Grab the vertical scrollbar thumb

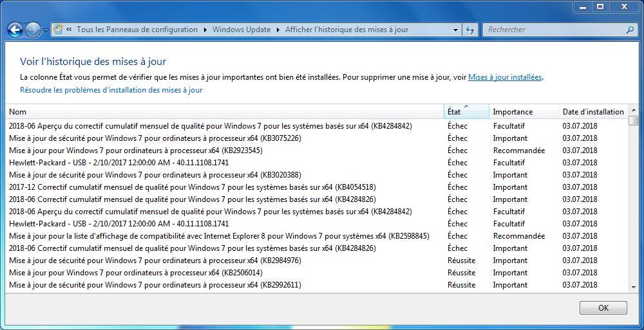tap(634, 121)
